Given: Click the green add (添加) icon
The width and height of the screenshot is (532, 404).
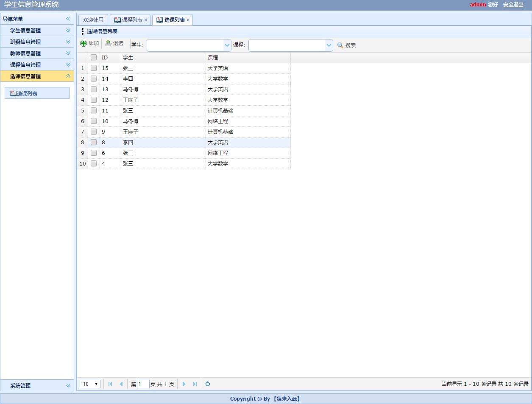Looking at the screenshot, I should 84,43.
